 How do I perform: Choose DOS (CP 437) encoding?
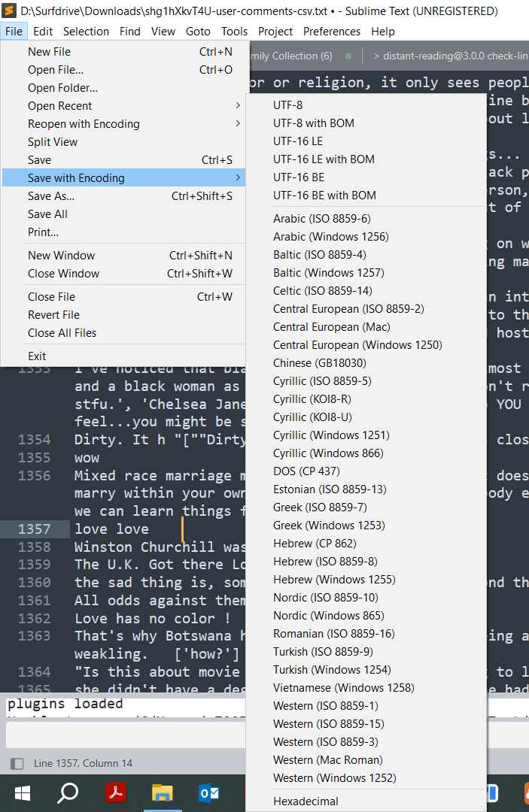click(x=366, y=471)
